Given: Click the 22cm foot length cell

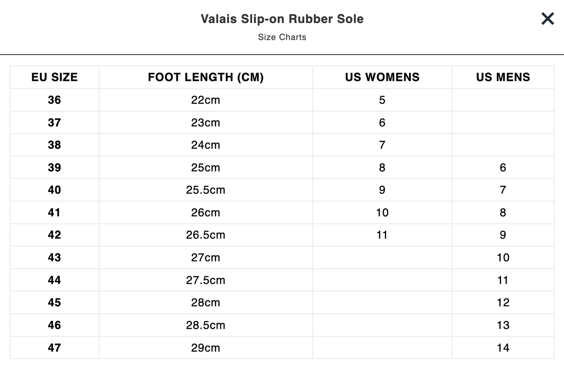Looking at the screenshot, I should tap(205, 100).
